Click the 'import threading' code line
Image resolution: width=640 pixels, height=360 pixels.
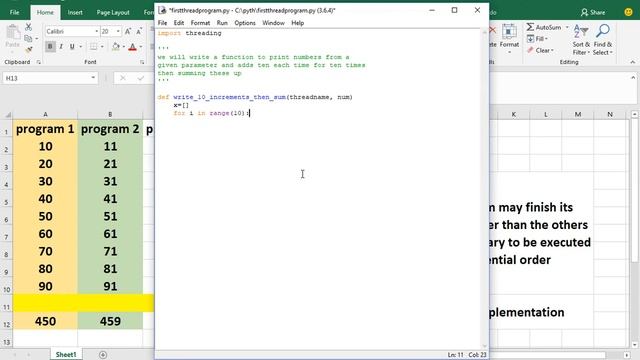(189, 33)
